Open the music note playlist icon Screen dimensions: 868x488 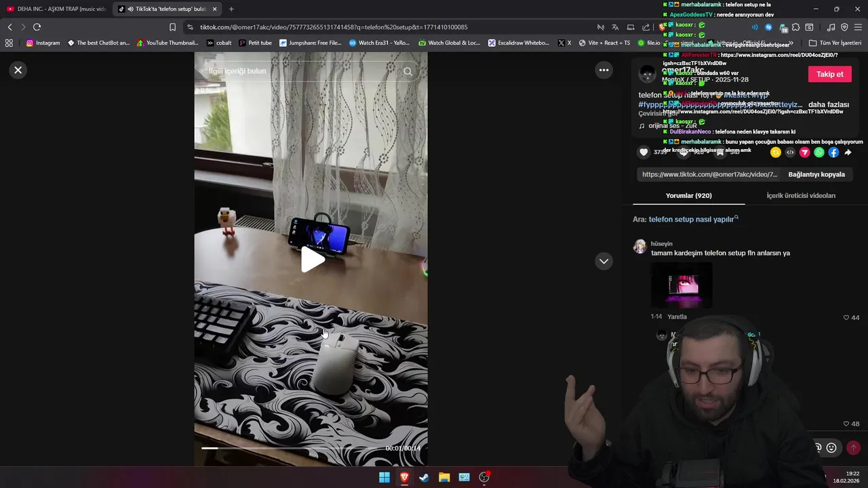coord(831,27)
